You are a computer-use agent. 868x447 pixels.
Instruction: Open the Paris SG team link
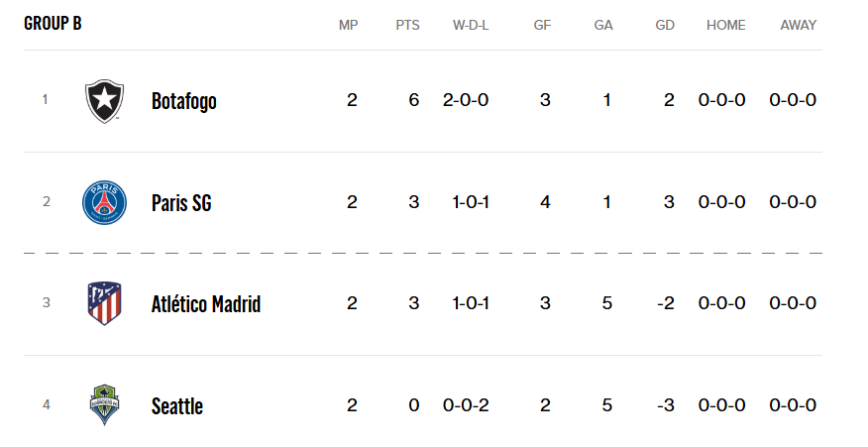pyautogui.click(x=181, y=203)
